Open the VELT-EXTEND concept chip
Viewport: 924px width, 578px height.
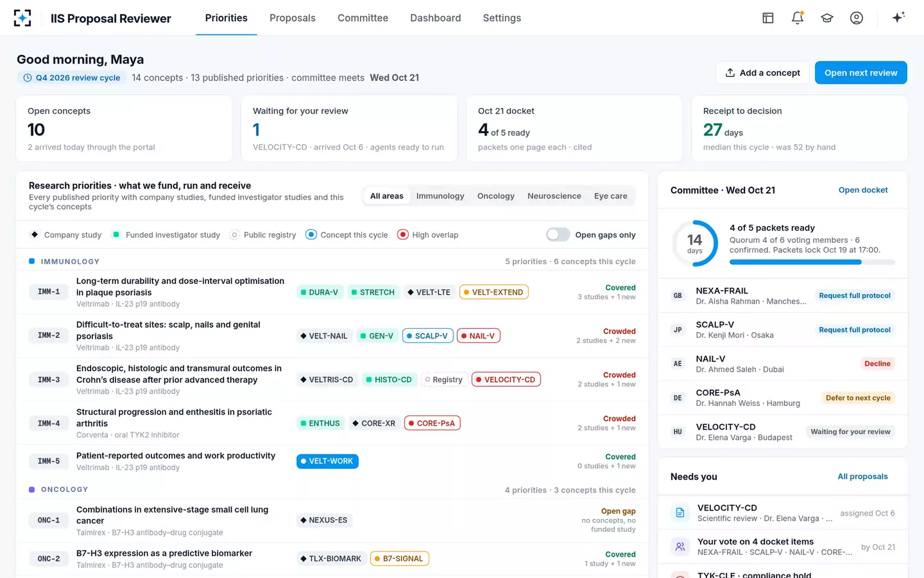[x=493, y=292]
